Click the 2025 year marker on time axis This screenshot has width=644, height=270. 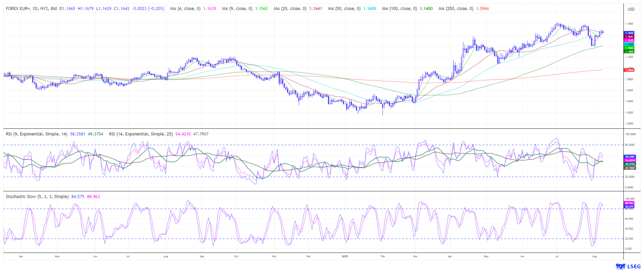click(x=345, y=257)
